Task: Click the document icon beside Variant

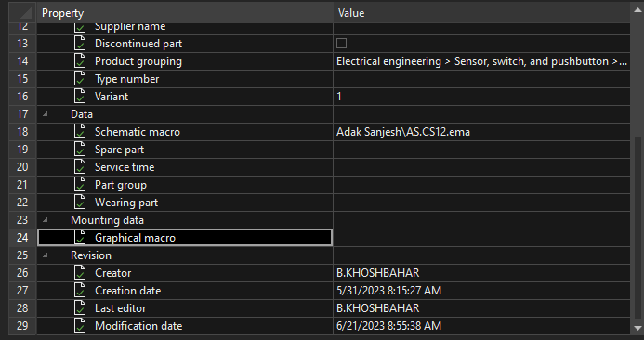Action: (x=80, y=97)
